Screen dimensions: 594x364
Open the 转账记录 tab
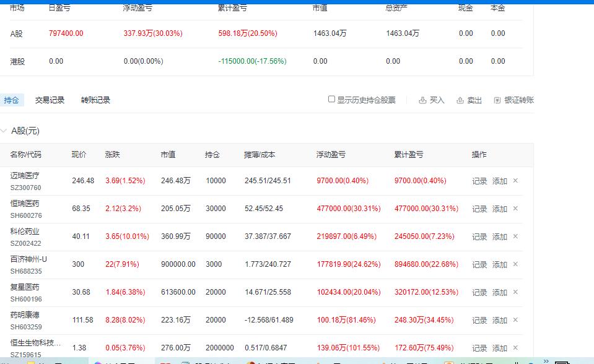pyautogui.click(x=95, y=100)
